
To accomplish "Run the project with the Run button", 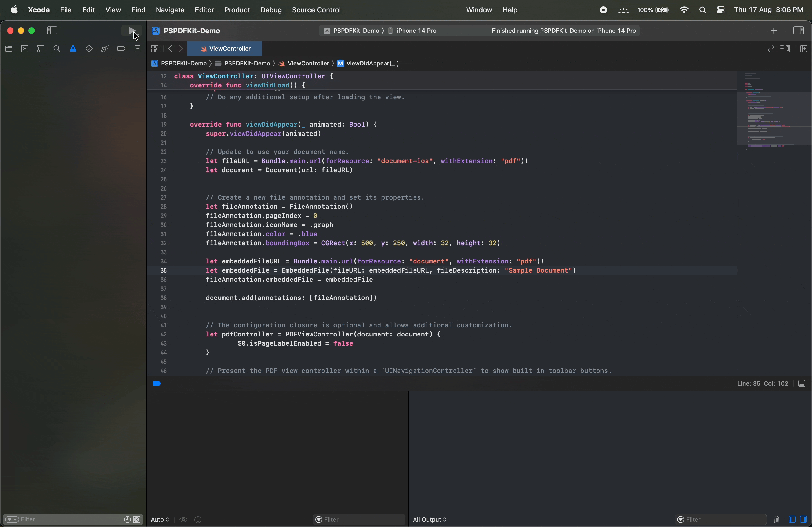I will point(131,31).
